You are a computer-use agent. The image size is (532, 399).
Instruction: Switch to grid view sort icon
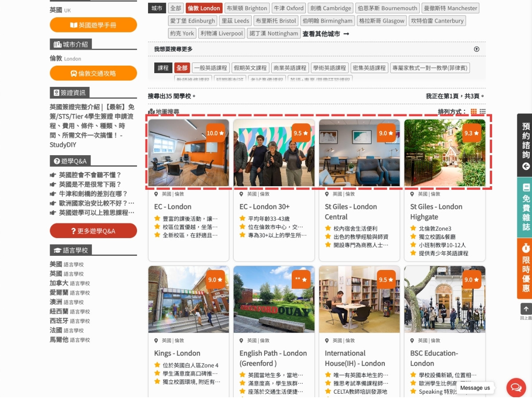tap(473, 112)
